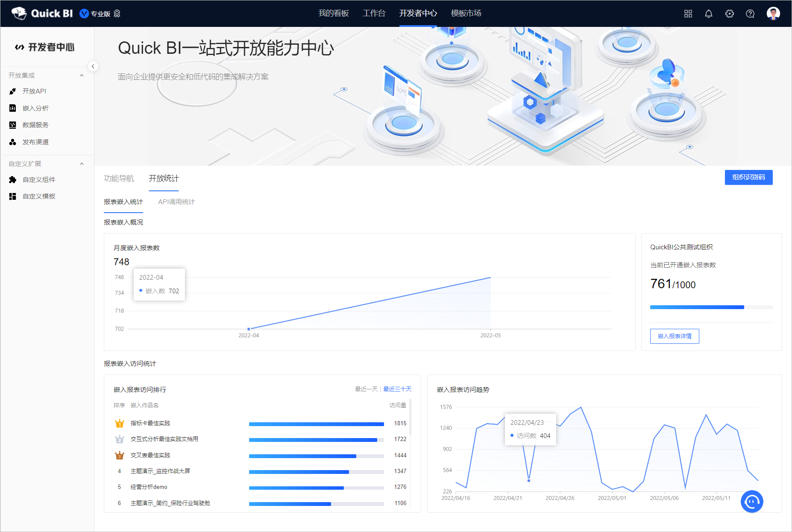Open the user avatar menu
Image resolution: width=792 pixels, height=532 pixels.
click(773, 13)
